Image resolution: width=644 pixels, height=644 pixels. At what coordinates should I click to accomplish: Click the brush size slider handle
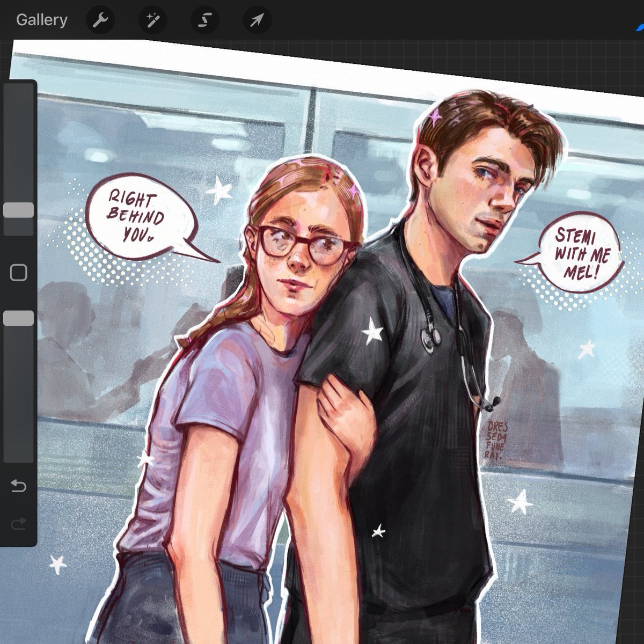tap(19, 210)
